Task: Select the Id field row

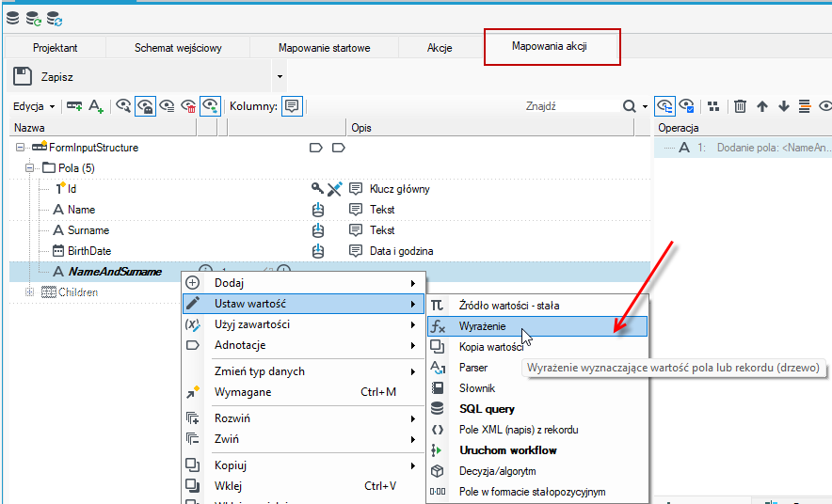Action: (330, 189)
